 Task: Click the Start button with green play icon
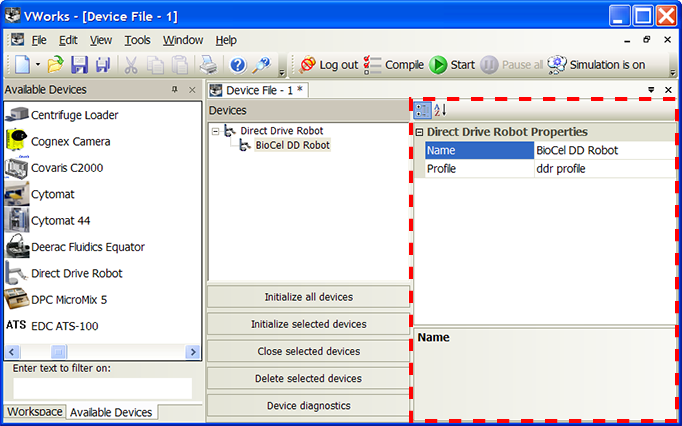(452, 65)
